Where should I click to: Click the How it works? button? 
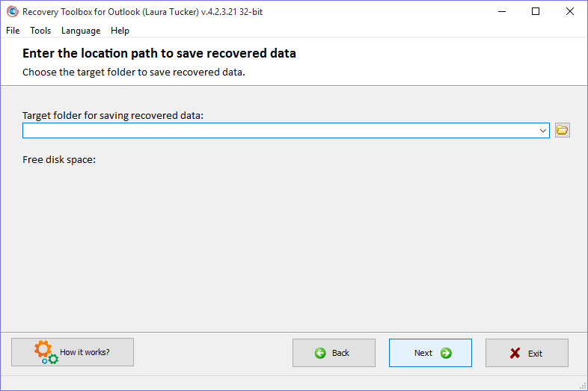tap(73, 352)
